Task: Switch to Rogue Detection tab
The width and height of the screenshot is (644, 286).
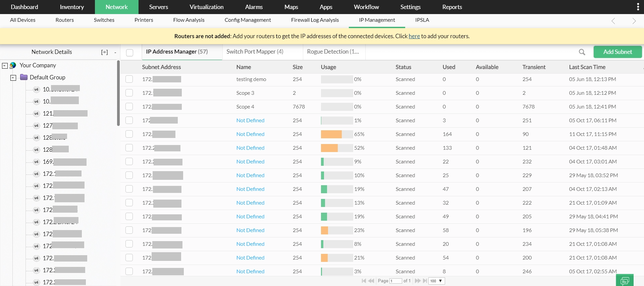Action: tap(333, 52)
